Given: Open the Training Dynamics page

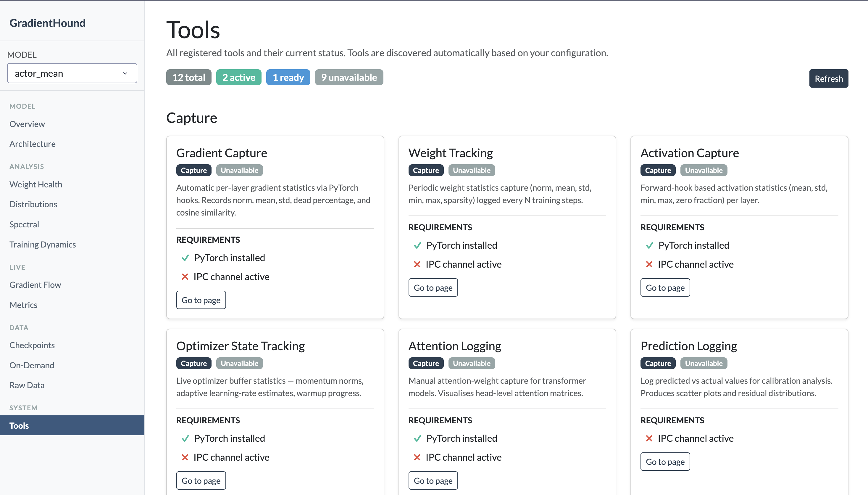Looking at the screenshot, I should point(43,244).
